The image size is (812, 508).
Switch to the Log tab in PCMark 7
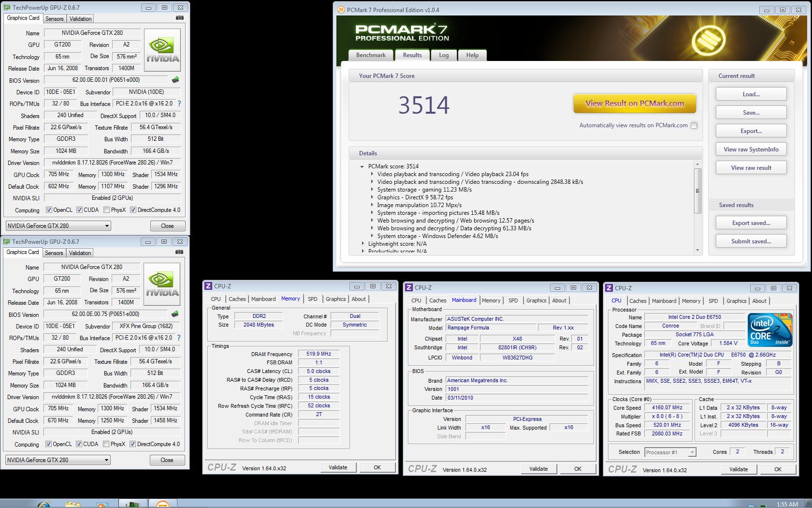[444, 55]
